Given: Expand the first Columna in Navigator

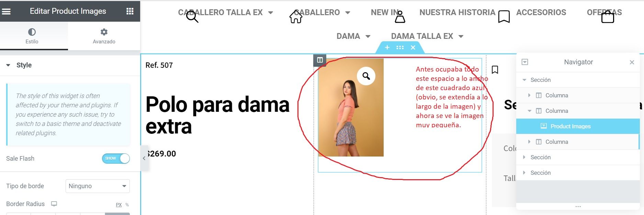Looking at the screenshot, I should pos(529,95).
